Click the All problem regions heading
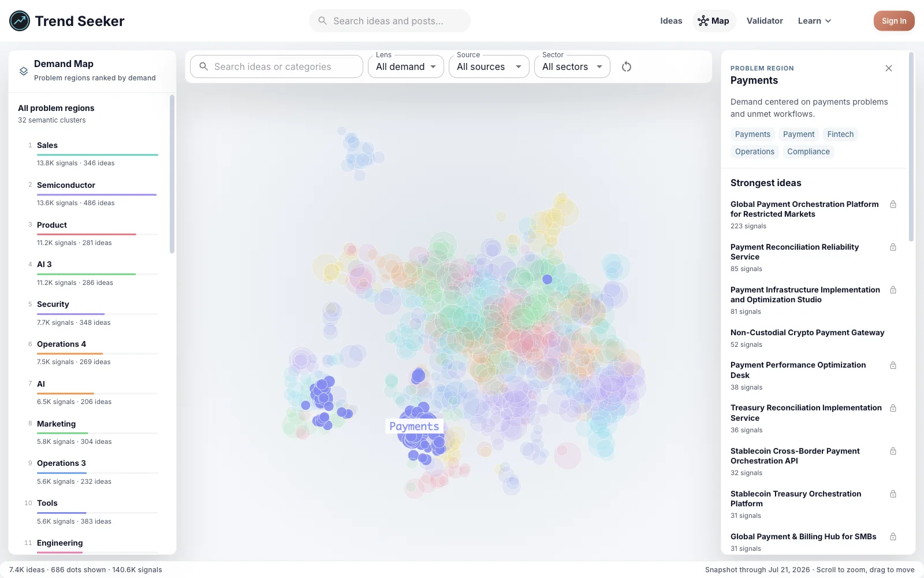 [x=56, y=108]
